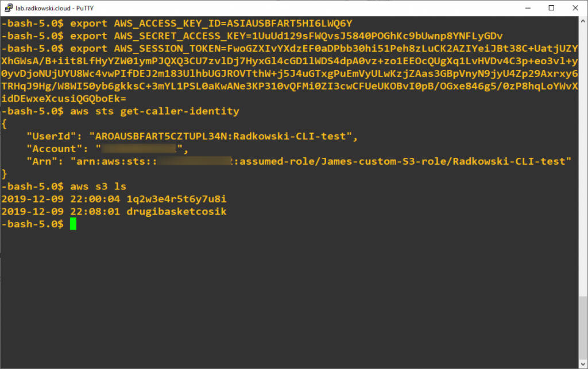Close the PuTTY terminal window

click(x=575, y=8)
